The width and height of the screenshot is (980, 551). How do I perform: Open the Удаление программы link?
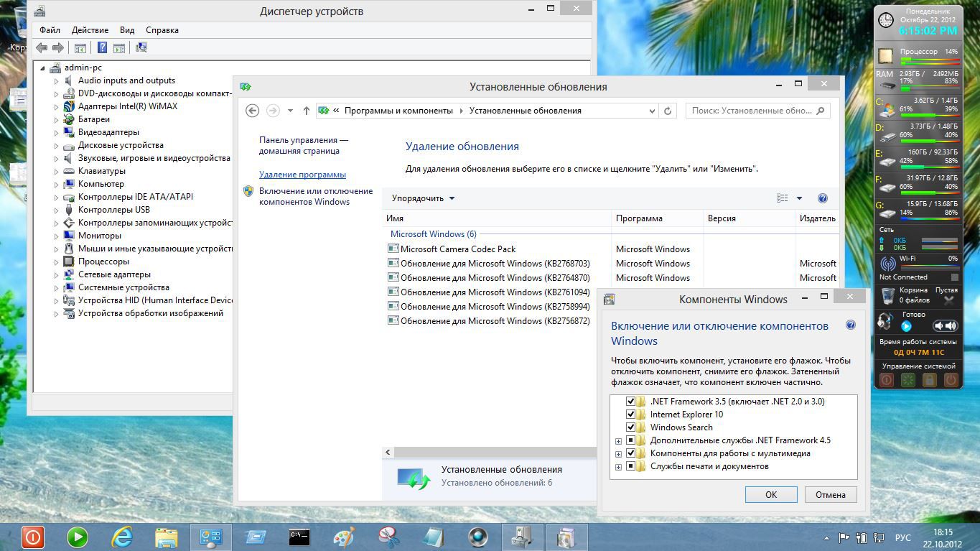pyautogui.click(x=302, y=175)
